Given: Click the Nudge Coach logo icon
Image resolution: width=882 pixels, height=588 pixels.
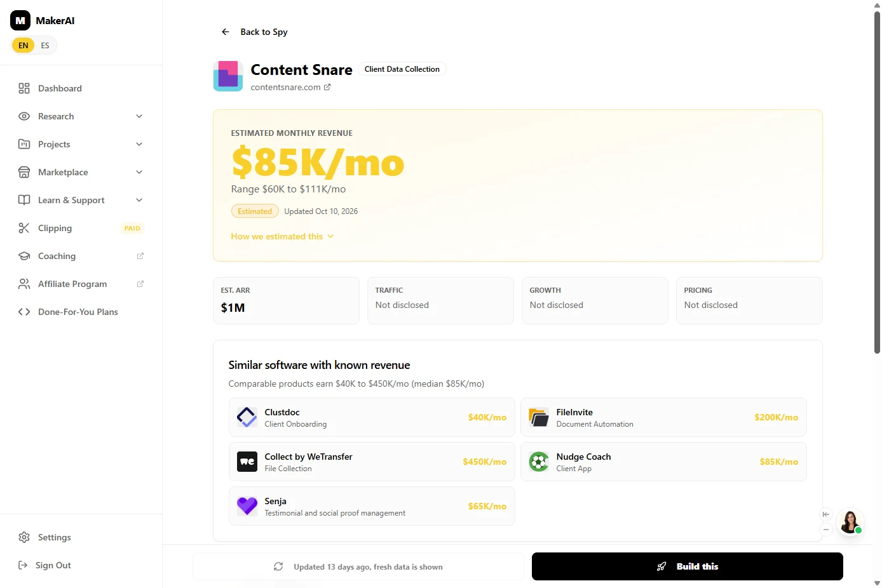Looking at the screenshot, I should click(x=539, y=462).
